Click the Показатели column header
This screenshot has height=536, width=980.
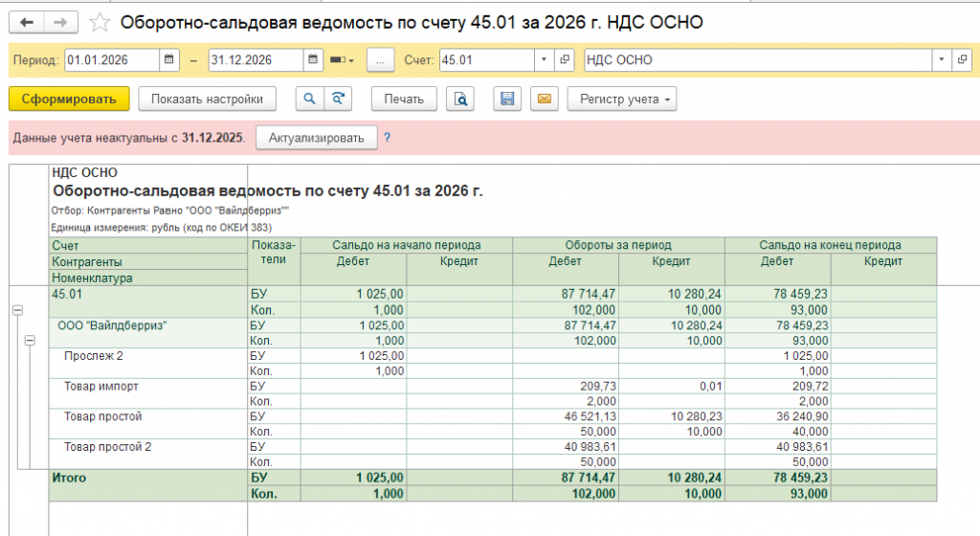pos(274,261)
